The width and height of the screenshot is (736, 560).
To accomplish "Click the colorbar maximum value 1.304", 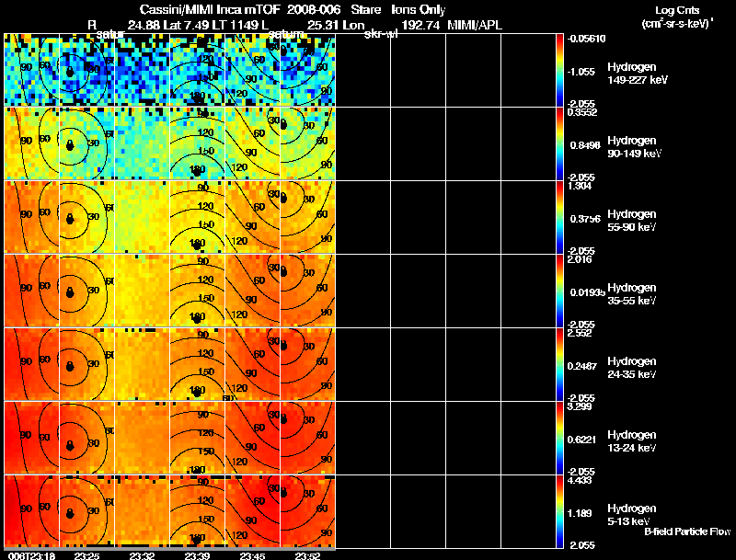I will click(x=580, y=186).
